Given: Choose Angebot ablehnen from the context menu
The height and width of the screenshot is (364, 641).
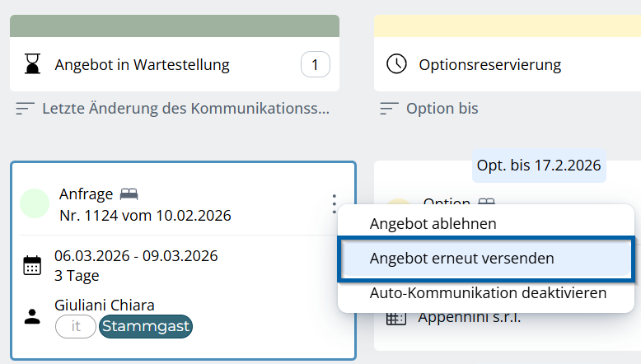Looking at the screenshot, I should pos(433,223).
